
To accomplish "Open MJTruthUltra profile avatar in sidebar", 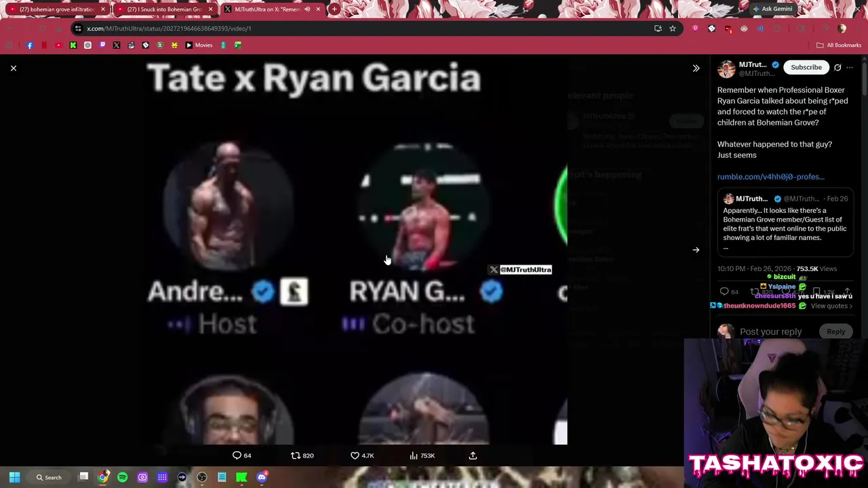I will point(726,69).
